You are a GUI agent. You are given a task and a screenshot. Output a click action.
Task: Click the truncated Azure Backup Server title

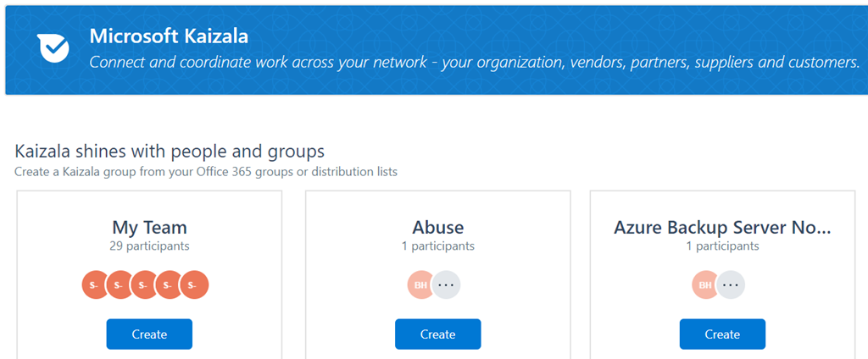(722, 228)
